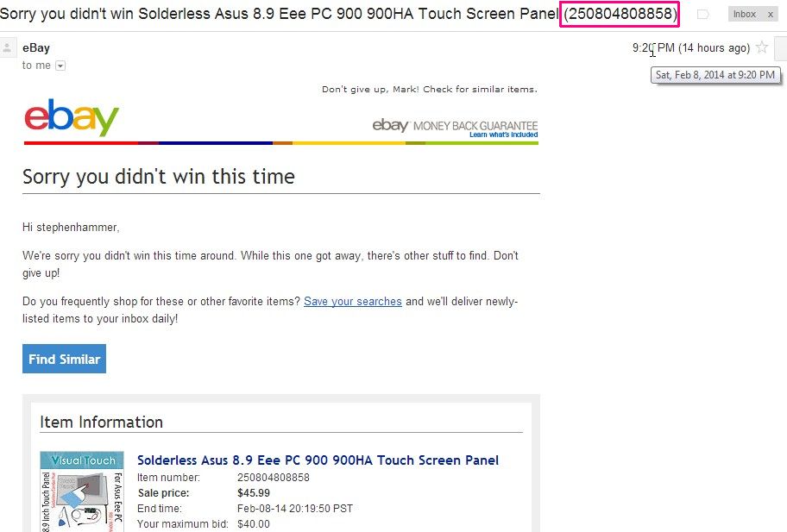Remove the Inbox label with x
Viewport: 787px width, 532px height.
pyautogui.click(x=771, y=15)
